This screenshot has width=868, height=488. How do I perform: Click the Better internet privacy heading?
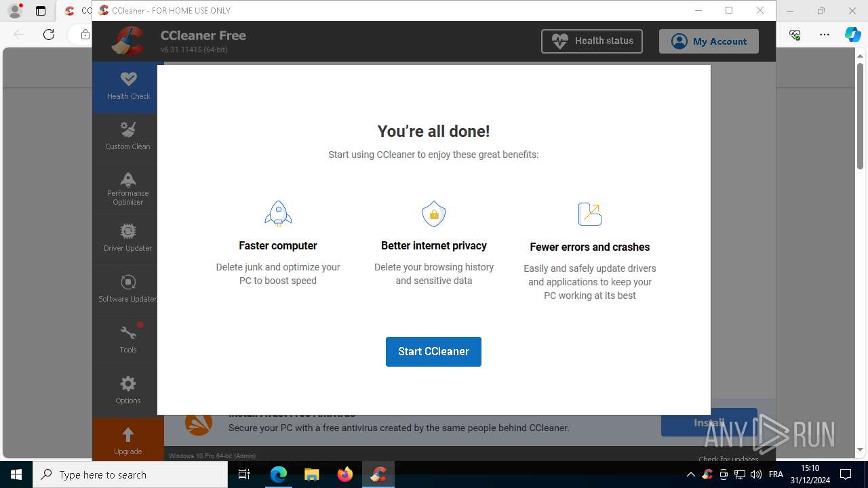434,245
